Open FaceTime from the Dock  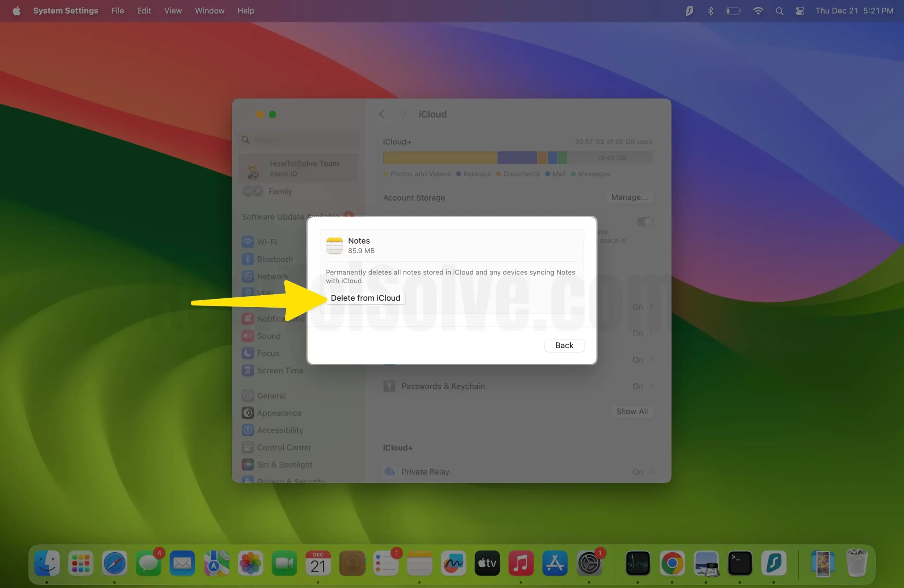tap(284, 563)
